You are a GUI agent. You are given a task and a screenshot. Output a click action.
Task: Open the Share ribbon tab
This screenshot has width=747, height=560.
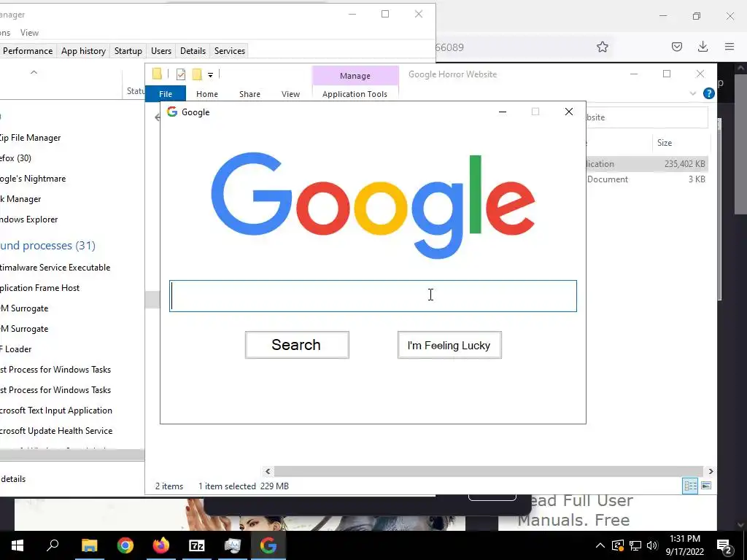click(x=249, y=94)
